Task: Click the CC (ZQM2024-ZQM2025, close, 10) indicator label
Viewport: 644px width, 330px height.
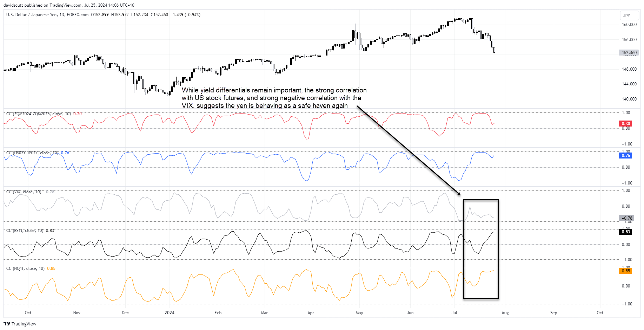Action: point(39,114)
